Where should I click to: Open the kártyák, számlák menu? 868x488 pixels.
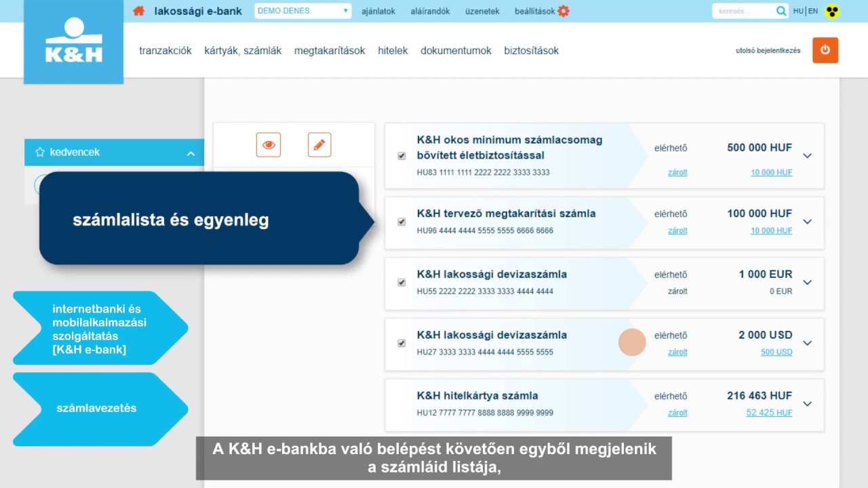(x=243, y=51)
